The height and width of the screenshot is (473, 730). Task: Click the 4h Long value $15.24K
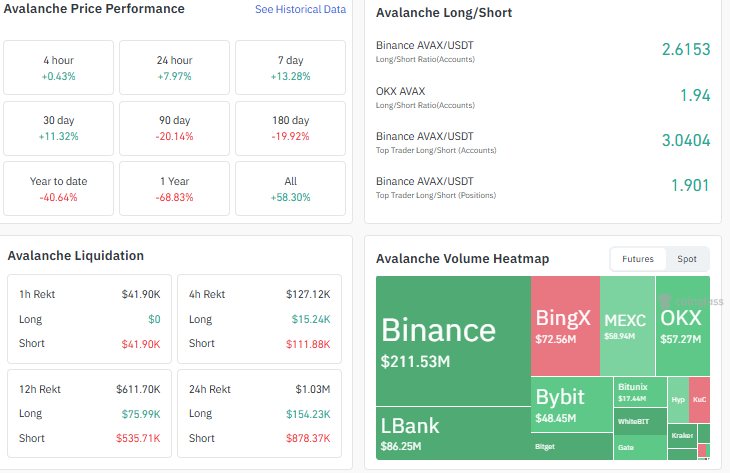[x=311, y=319]
